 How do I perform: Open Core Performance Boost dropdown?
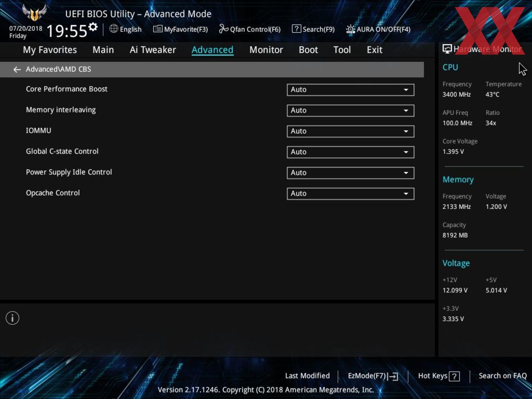[x=350, y=90]
